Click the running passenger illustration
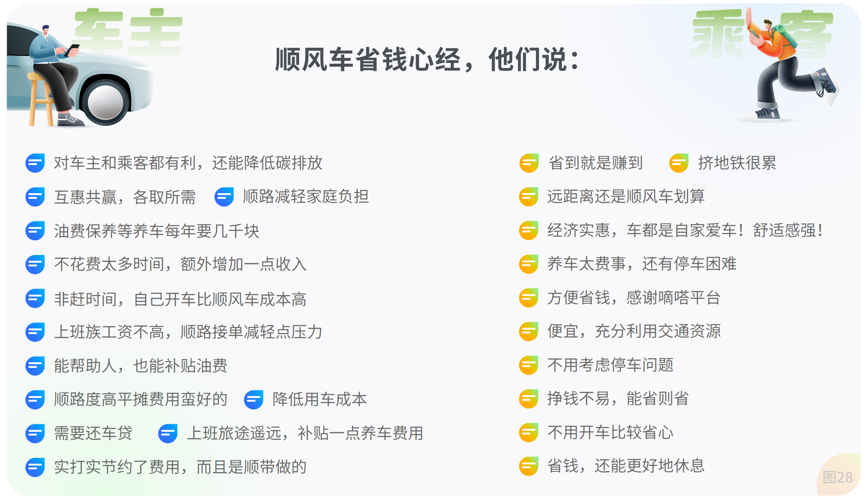Viewport: 868px width, 500px height. pyautogui.click(x=787, y=66)
